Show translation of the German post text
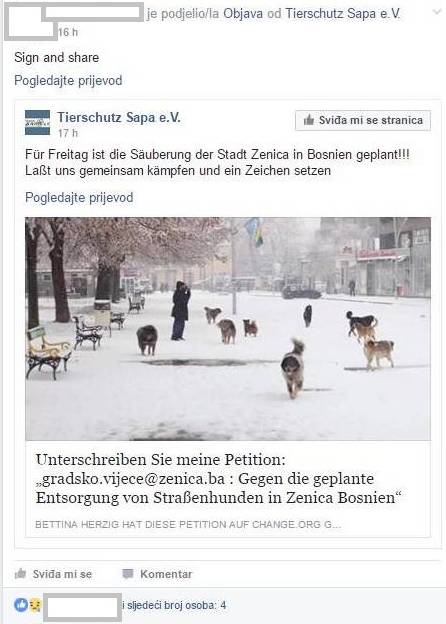Viewport: 446px width, 624px height. 79,197
